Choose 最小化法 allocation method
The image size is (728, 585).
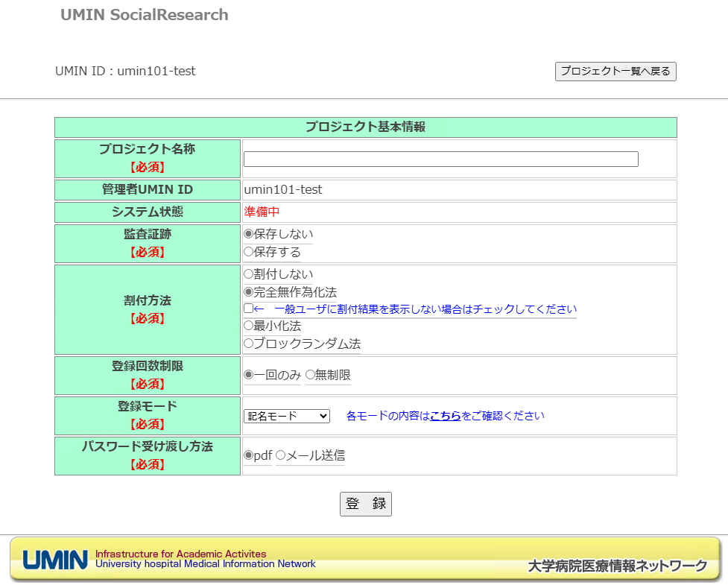249,326
